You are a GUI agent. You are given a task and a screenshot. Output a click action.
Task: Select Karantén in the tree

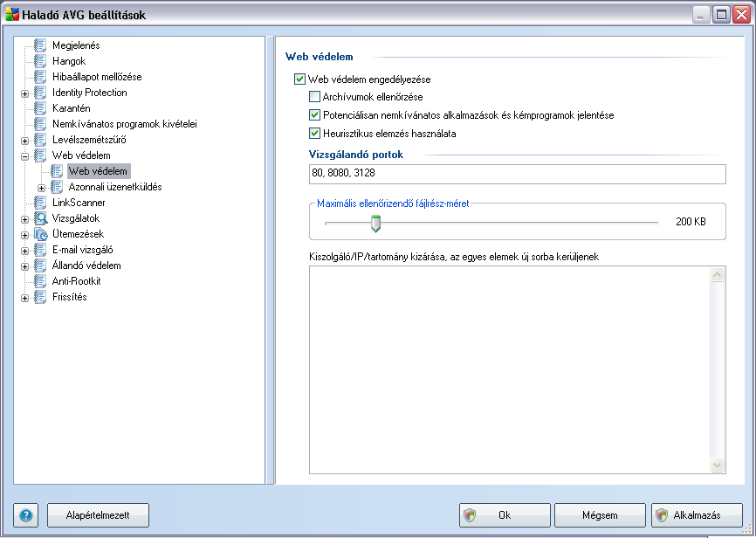click(x=72, y=108)
